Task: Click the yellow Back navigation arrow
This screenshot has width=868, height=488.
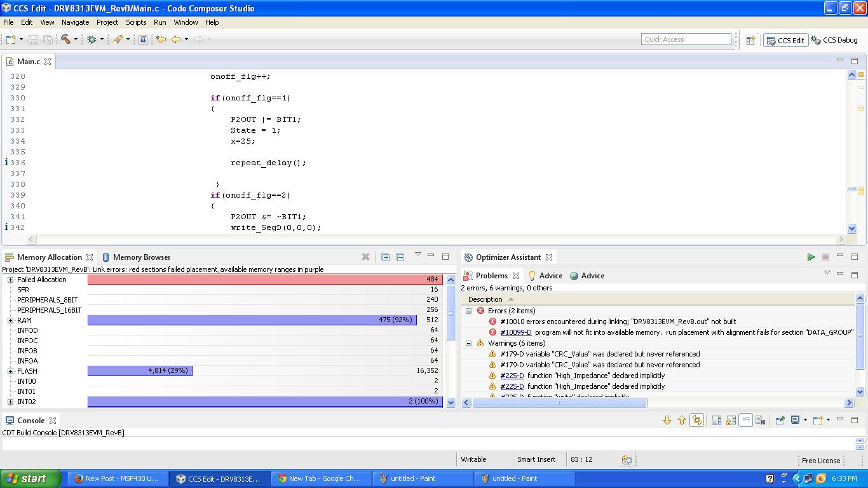Action: 176,39
